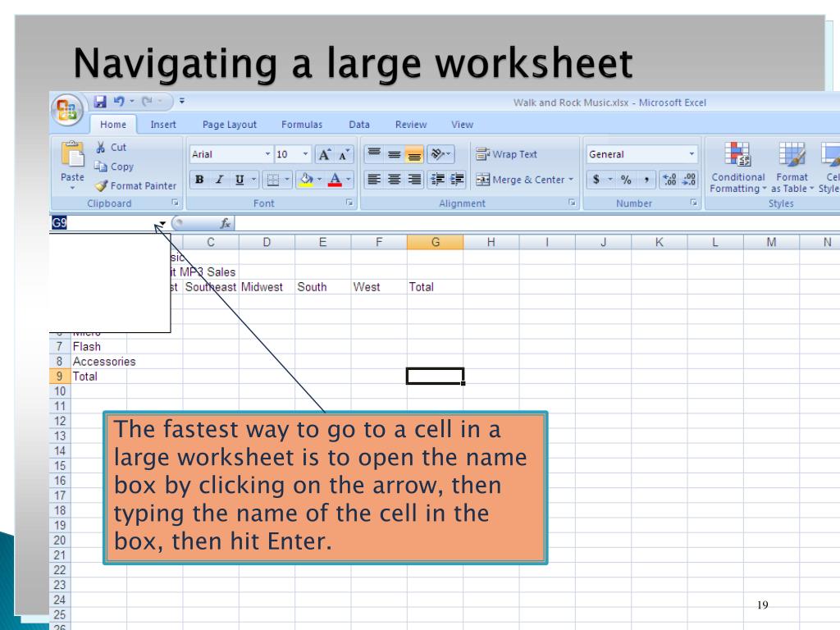Apply cell borders button
The image size is (840, 630).
(x=273, y=180)
